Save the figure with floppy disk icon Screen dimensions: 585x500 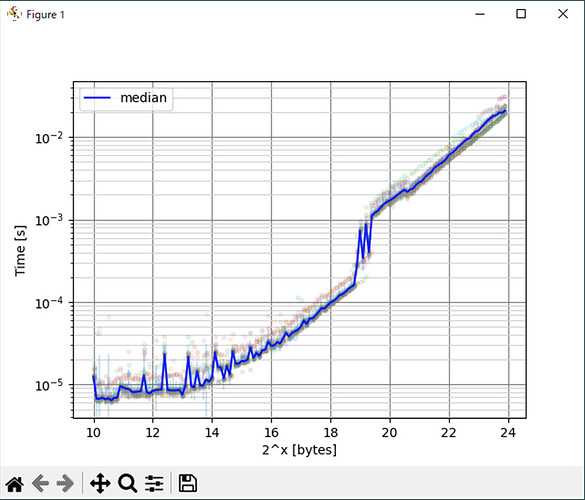[188, 483]
